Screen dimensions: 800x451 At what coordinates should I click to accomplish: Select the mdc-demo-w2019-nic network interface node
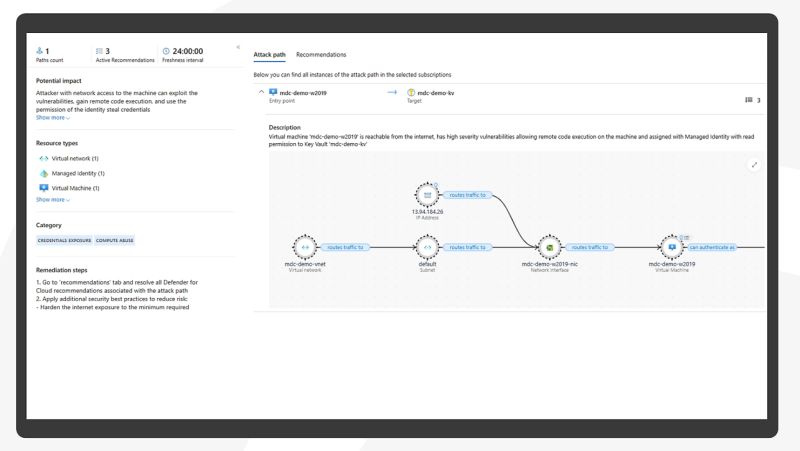pos(549,247)
